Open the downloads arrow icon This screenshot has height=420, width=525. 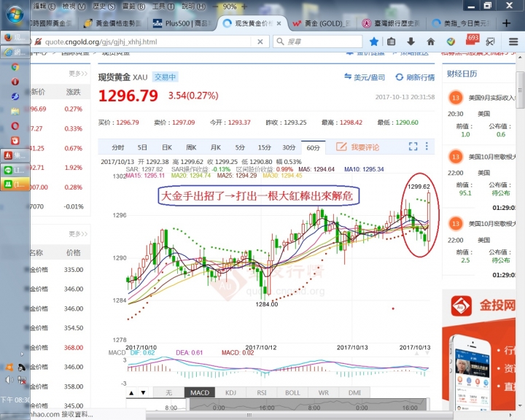point(411,42)
